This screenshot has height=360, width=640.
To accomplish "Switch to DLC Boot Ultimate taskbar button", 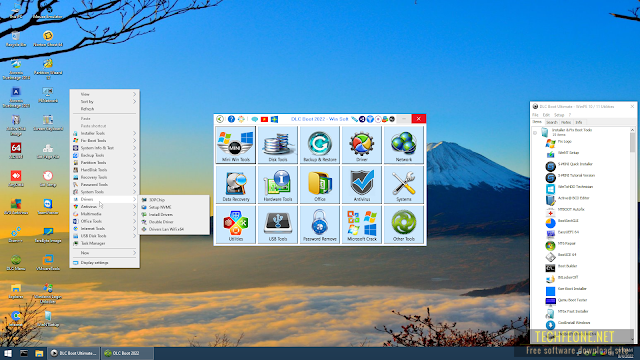I will pos(74,353).
